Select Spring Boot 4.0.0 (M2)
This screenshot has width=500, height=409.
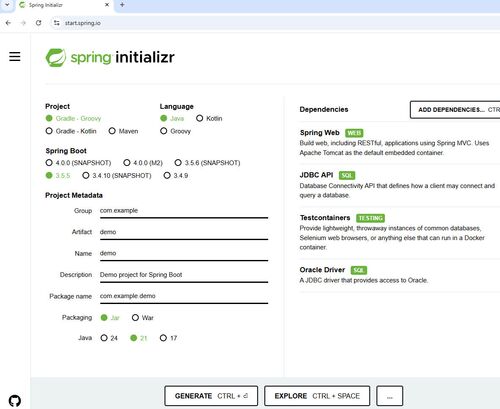point(143,163)
